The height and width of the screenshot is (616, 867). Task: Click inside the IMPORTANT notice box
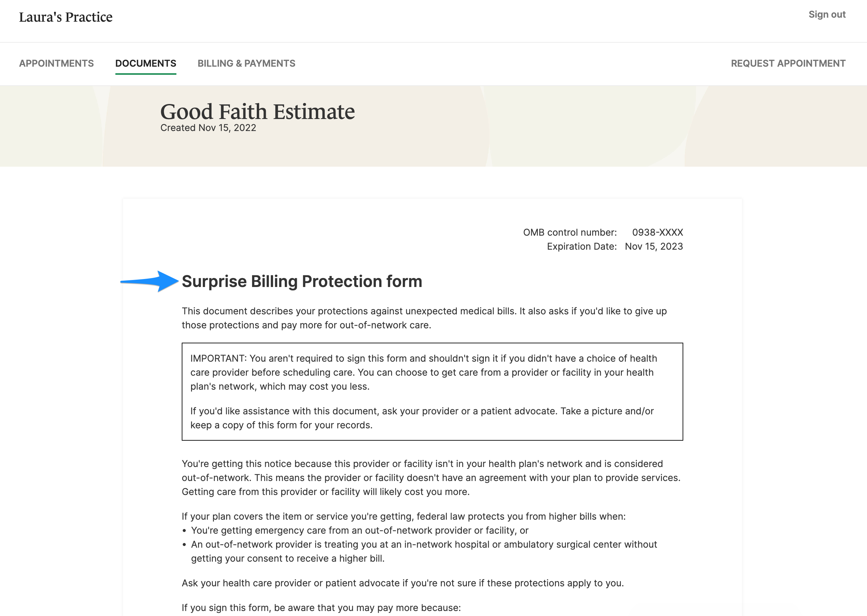coord(432,391)
